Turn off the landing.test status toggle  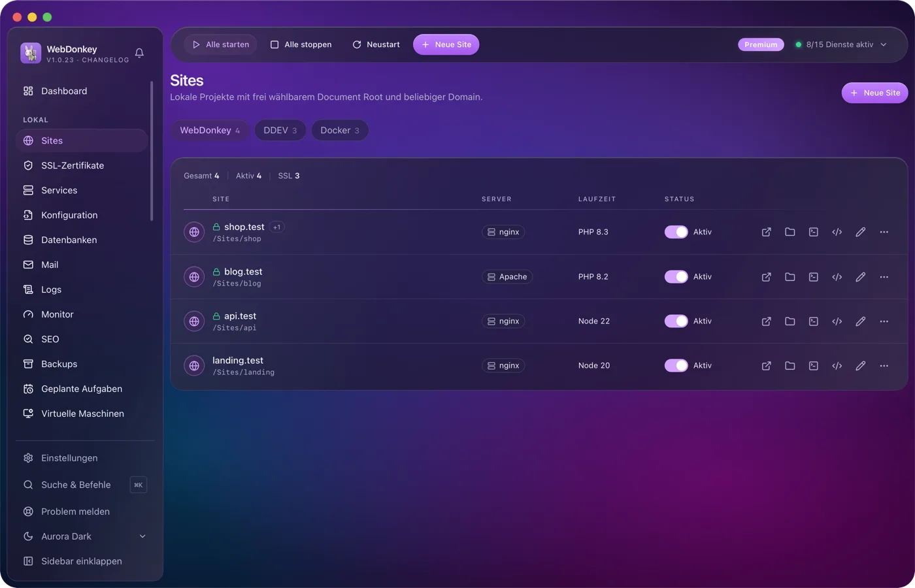coord(676,365)
